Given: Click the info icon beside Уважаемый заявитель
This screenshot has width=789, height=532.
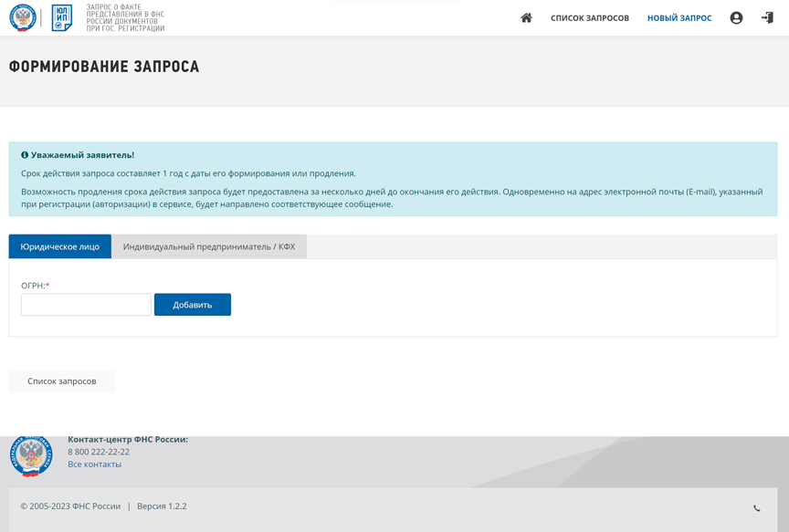Looking at the screenshot, I should [x=25, y=155].
